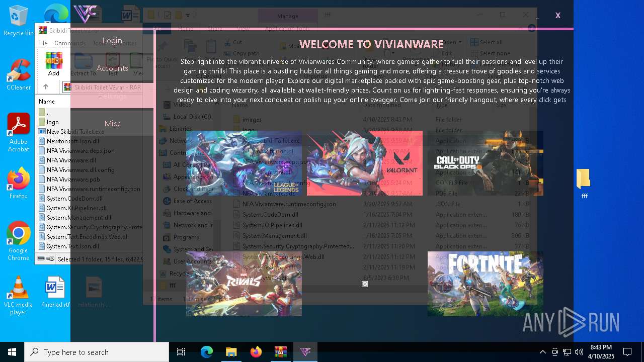Open Adobe Acrobat desktop shortcut

pyautogui.click(x=19, y=133)
